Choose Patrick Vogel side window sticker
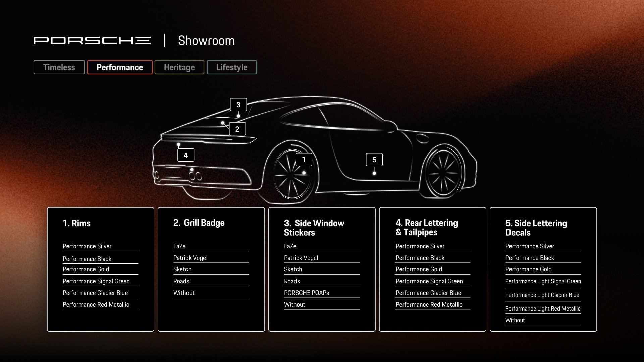This screenshot has height=362, width=644. coord(301,258)
